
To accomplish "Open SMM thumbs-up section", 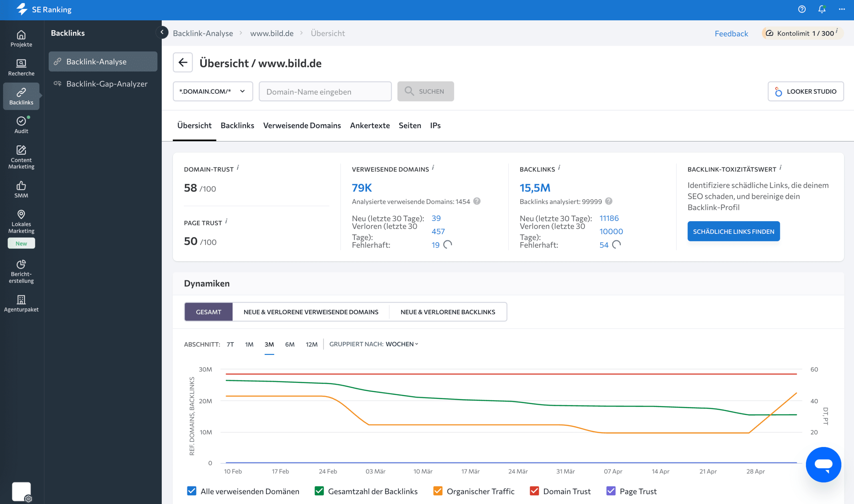I will tap(21, 189).
